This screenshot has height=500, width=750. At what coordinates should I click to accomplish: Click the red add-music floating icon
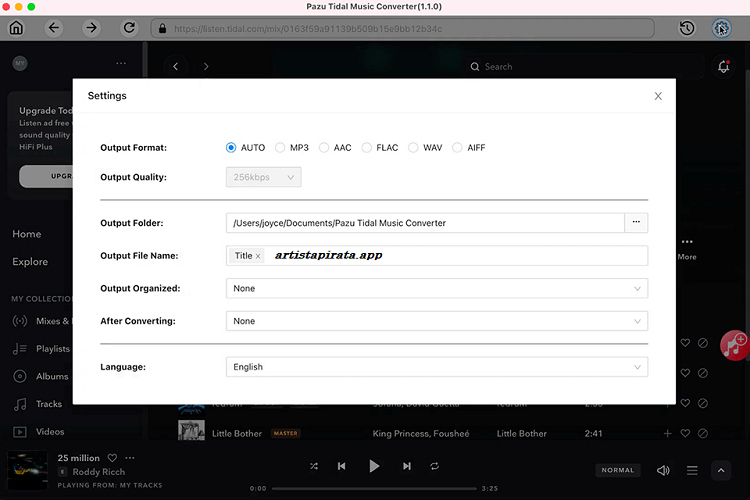coord(736,344)
